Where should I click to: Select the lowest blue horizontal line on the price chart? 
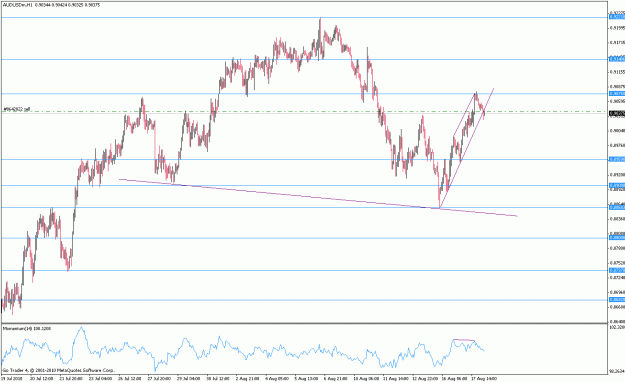305,300
